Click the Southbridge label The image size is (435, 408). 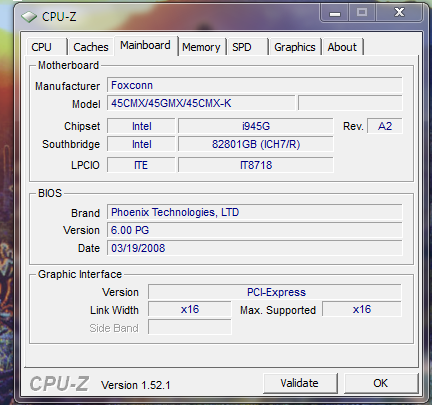(x=71, y=144)
